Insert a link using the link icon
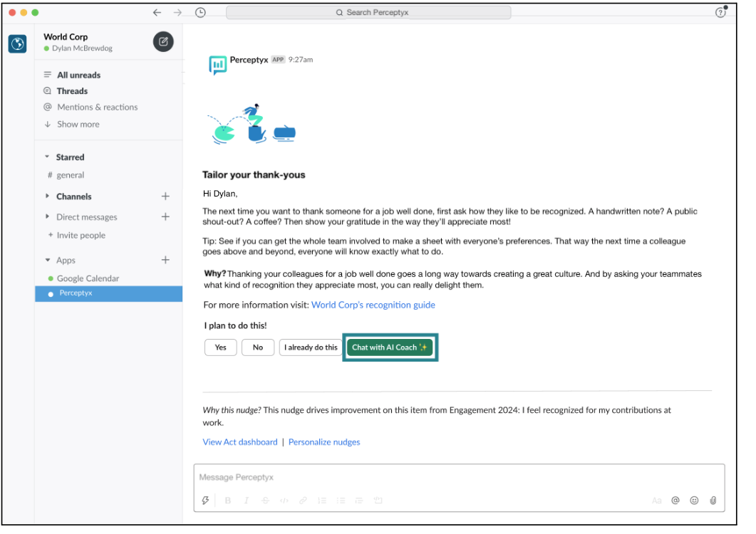 (303, 501)
